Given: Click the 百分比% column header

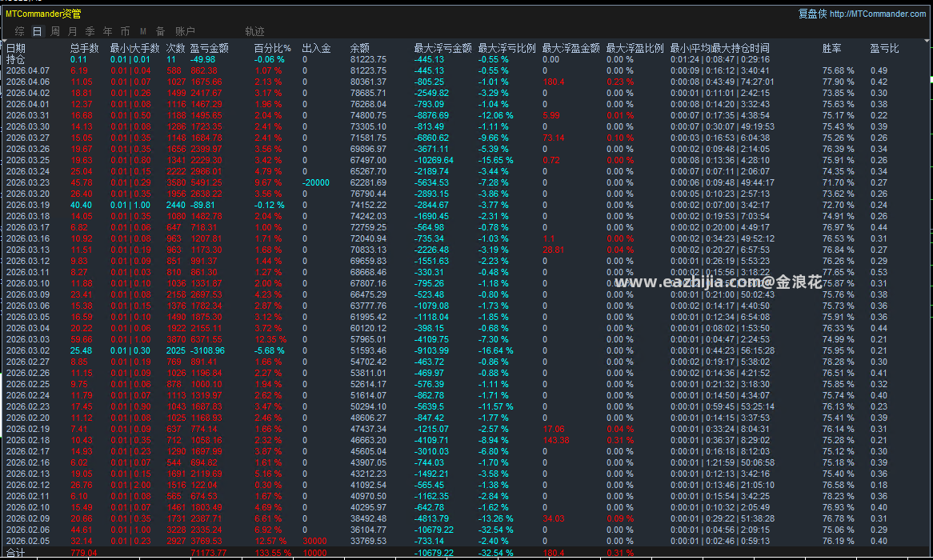Looking at the screenshot, I should (273, 48).
